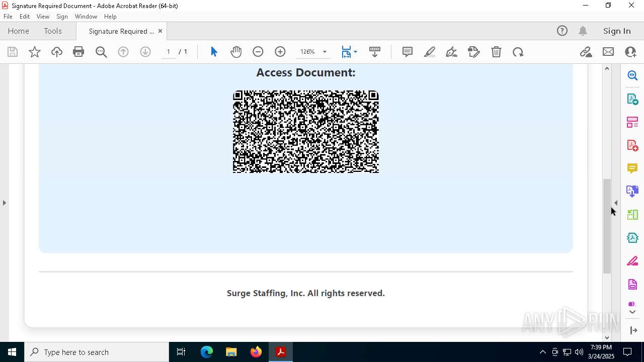Close the Signature Required document tab
The height and width of the screenshot is (362, 644).
[160, 31]
